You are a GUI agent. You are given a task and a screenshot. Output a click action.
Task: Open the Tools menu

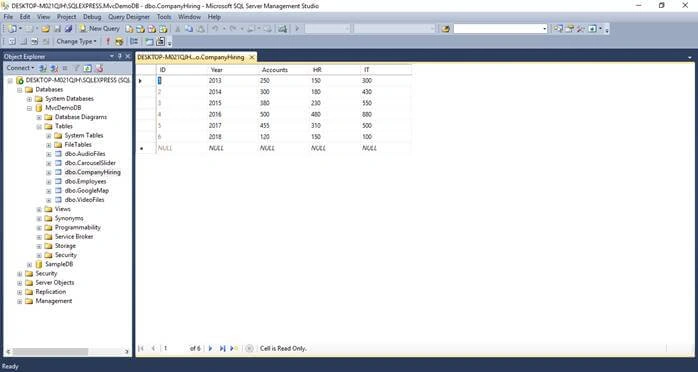[164, 17]
